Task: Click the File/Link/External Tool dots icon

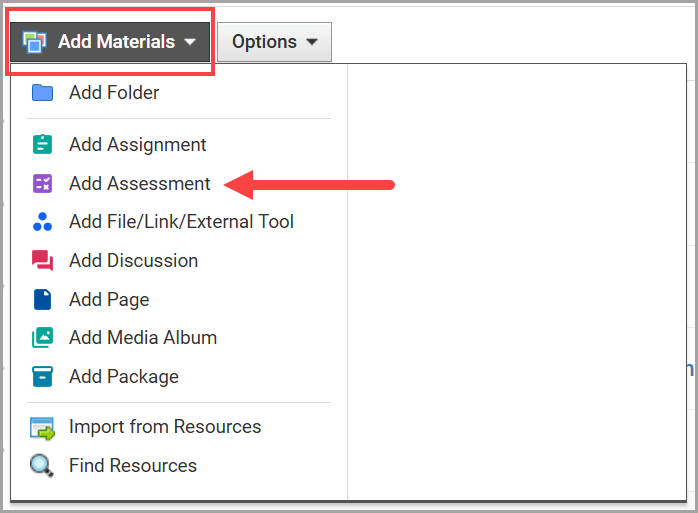Action: 42,222
